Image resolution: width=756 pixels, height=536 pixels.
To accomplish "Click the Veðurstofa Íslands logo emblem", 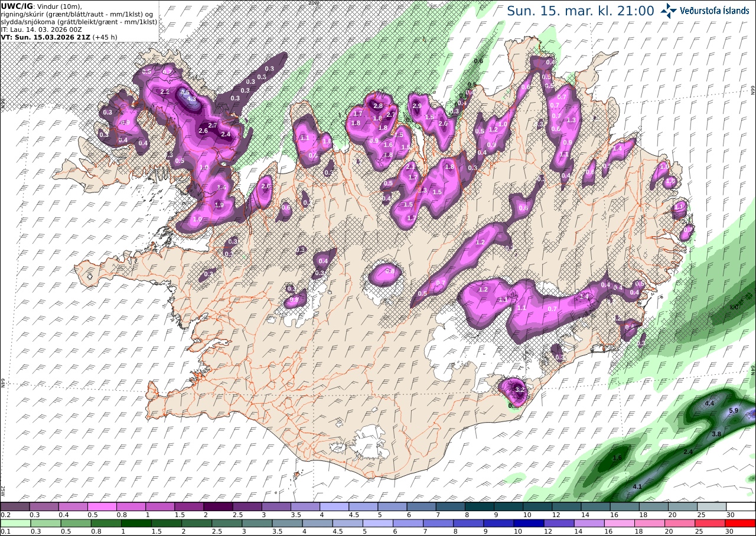I will click(x=669, y=11).
